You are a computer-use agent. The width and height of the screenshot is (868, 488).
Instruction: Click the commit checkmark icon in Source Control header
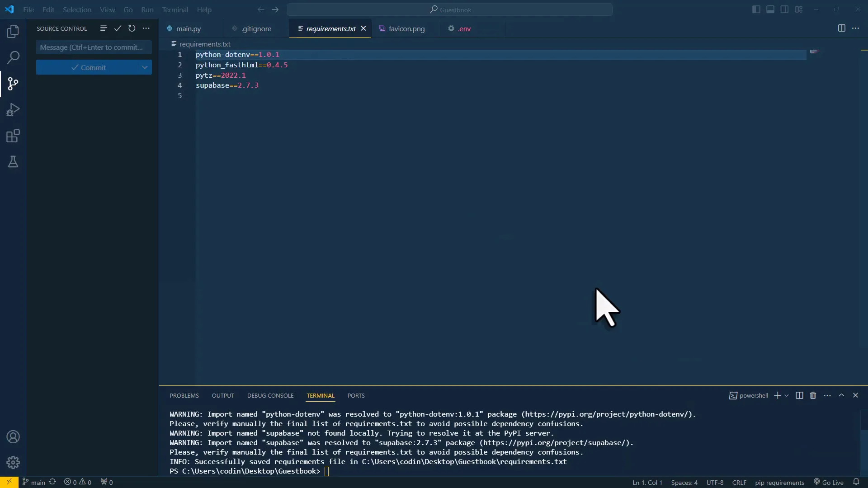(118, 28)
